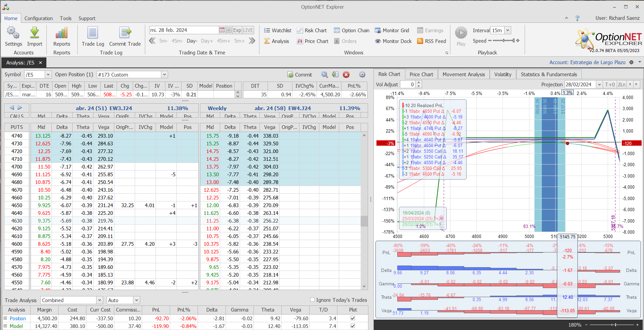Open the Trade Analysis Combined dropdown
Screen dimensions: 644x330
click(99, 300)
